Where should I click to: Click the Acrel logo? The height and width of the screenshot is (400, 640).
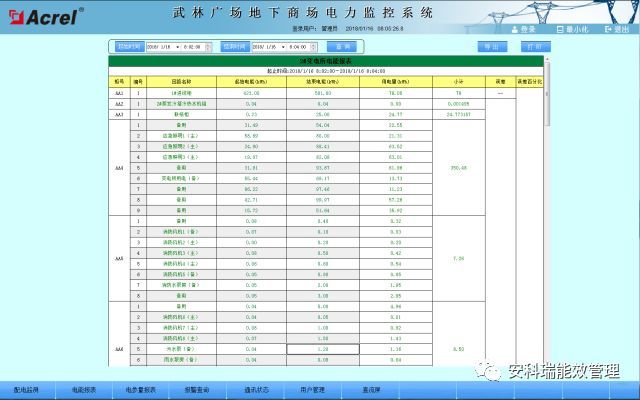click(x=42, y=16)
